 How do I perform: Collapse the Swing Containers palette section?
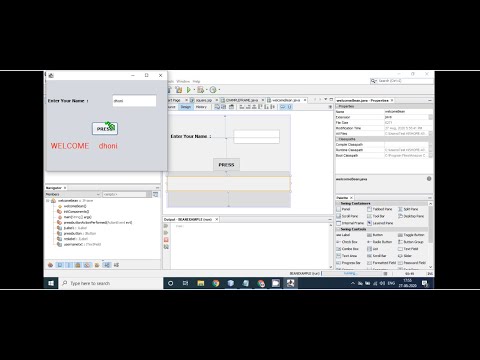point(338,203)
